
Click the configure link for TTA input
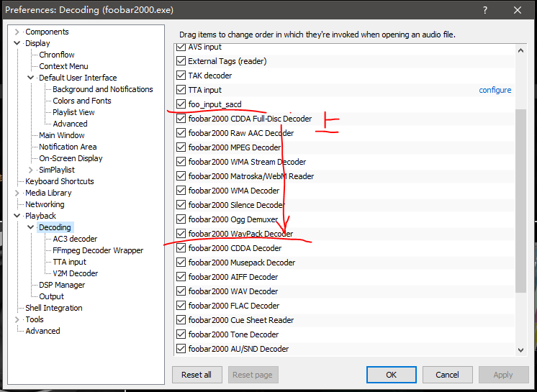(x=495, y=90)
